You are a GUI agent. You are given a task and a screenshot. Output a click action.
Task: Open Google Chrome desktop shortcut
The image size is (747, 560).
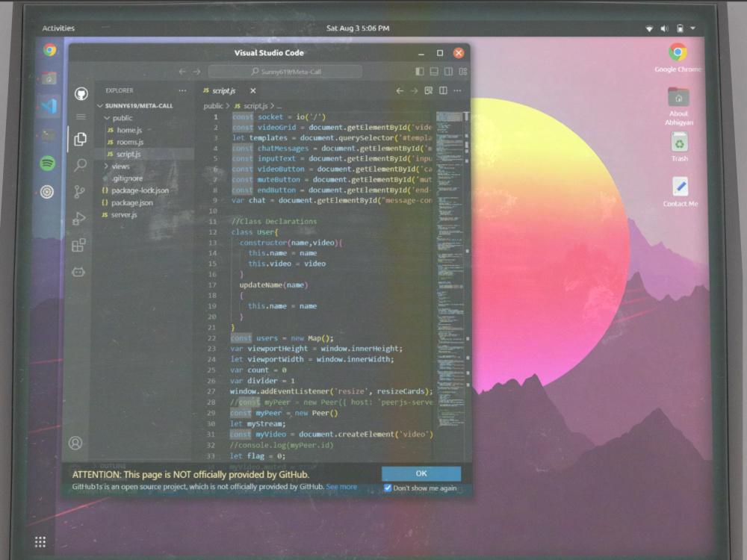678,57
